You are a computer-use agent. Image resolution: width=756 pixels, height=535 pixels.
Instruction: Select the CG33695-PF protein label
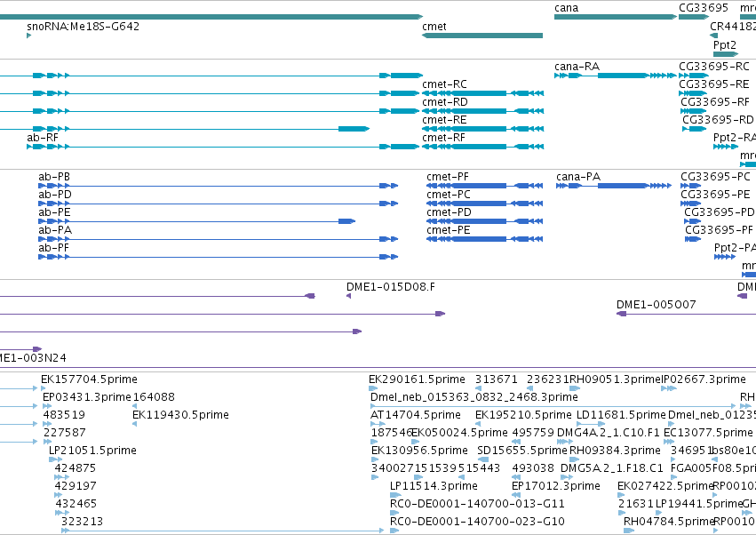pos(719,230)
